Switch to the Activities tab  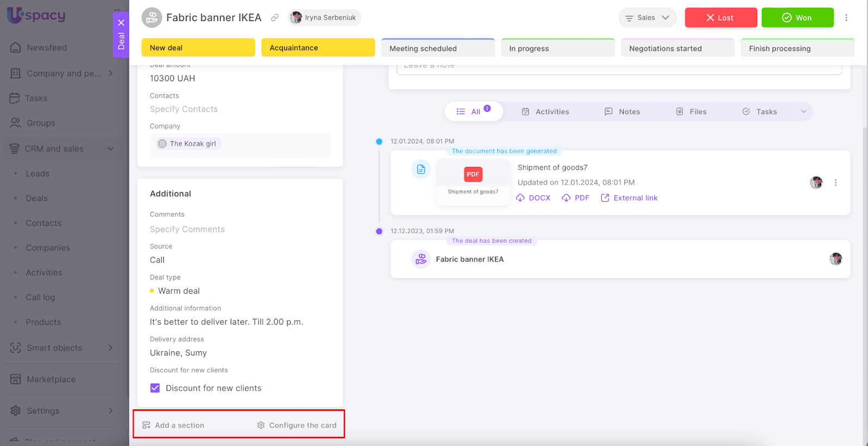(x=545, y=112)
